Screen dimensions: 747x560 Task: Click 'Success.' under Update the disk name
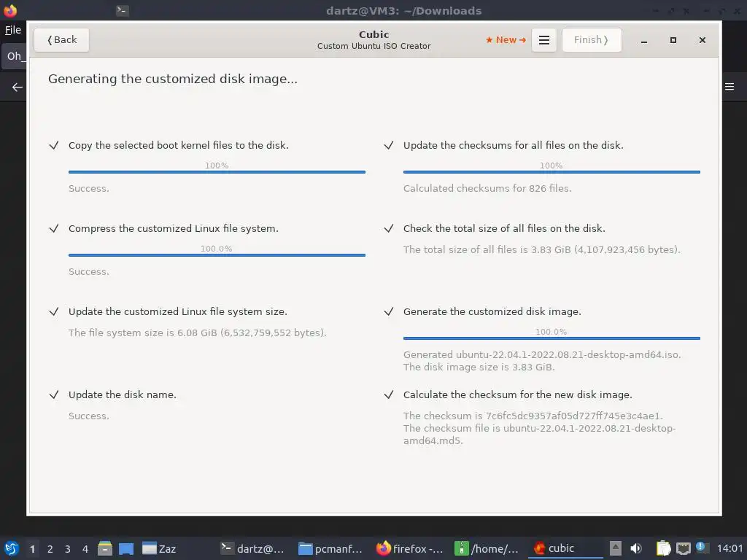pos(88,416)
